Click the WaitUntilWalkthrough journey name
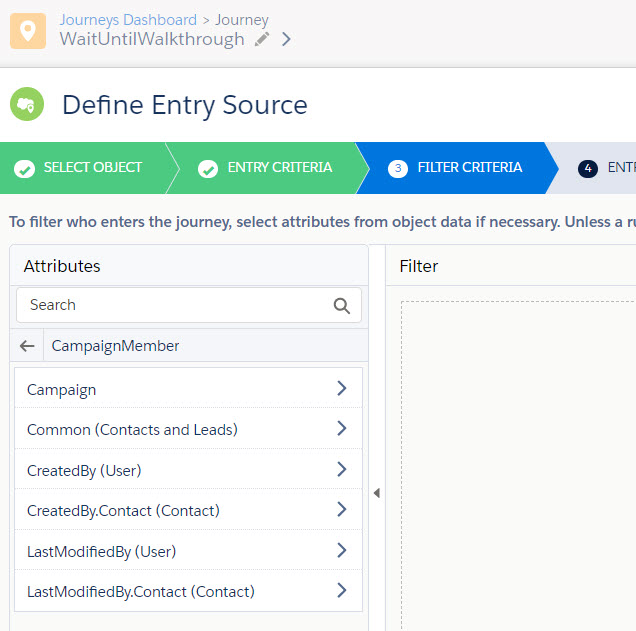This screenshot has width=636, height=631. pos(151,40)
